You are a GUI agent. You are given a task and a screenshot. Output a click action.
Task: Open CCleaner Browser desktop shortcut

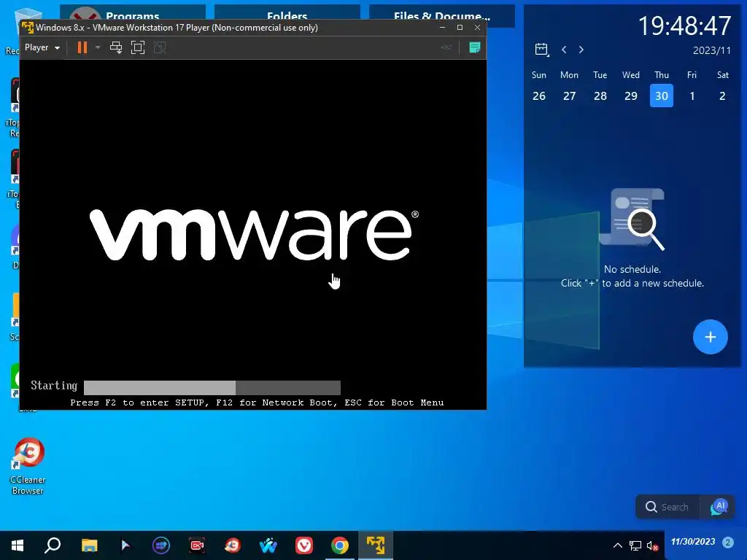[x=28, y=466]
